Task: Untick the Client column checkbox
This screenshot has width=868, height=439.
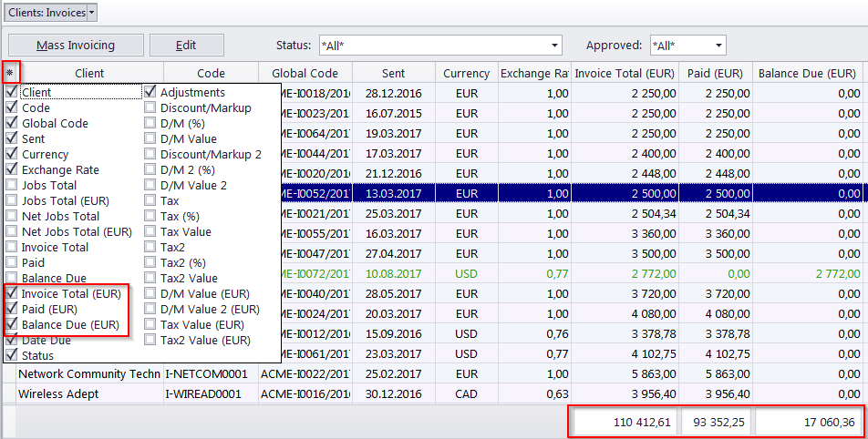Action: click(11, 92)
